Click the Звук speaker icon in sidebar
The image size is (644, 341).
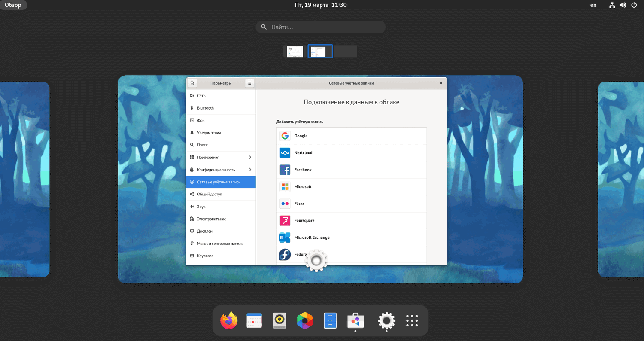[x=192, y=207]
